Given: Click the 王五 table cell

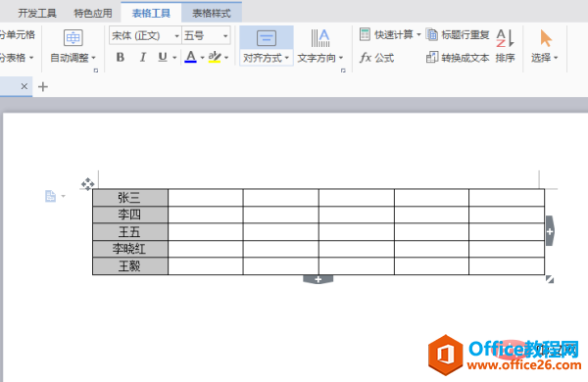Looking at the screenshot, I should (x=130, y=232).
